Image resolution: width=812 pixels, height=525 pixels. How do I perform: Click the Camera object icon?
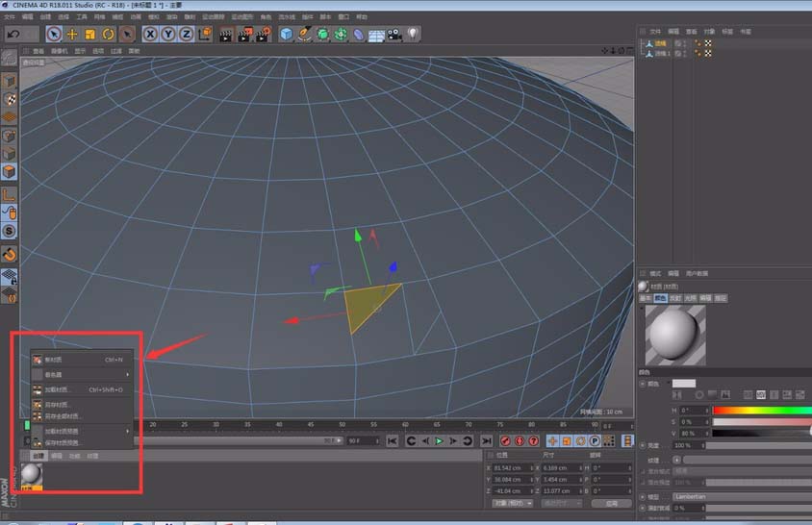point(393,34)
